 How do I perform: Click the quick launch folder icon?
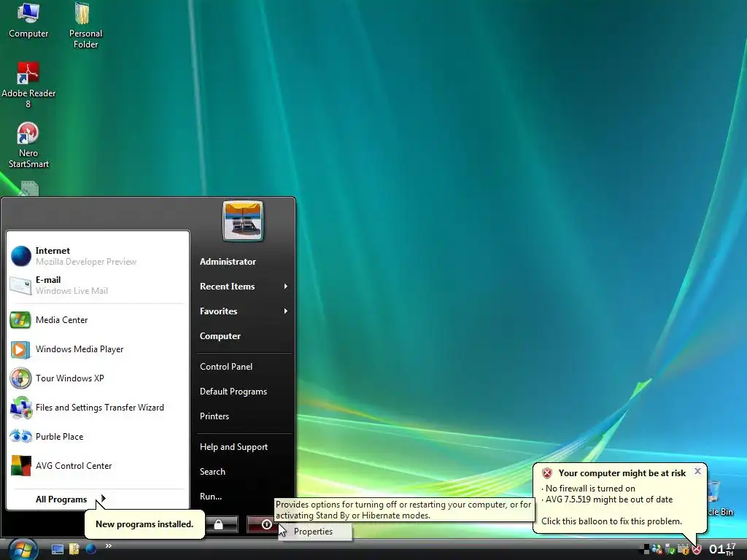tap(74, 549)
